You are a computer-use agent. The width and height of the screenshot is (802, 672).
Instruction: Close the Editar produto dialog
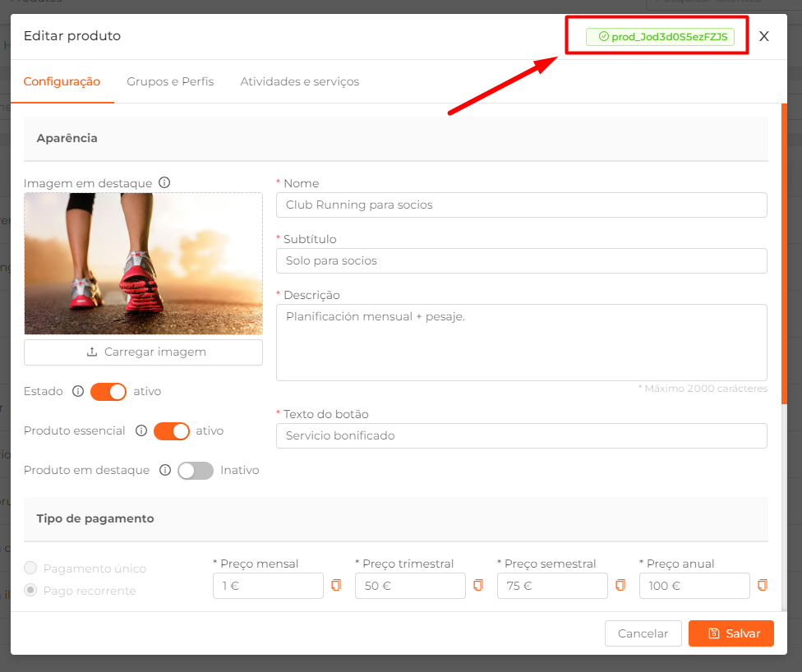763,36
